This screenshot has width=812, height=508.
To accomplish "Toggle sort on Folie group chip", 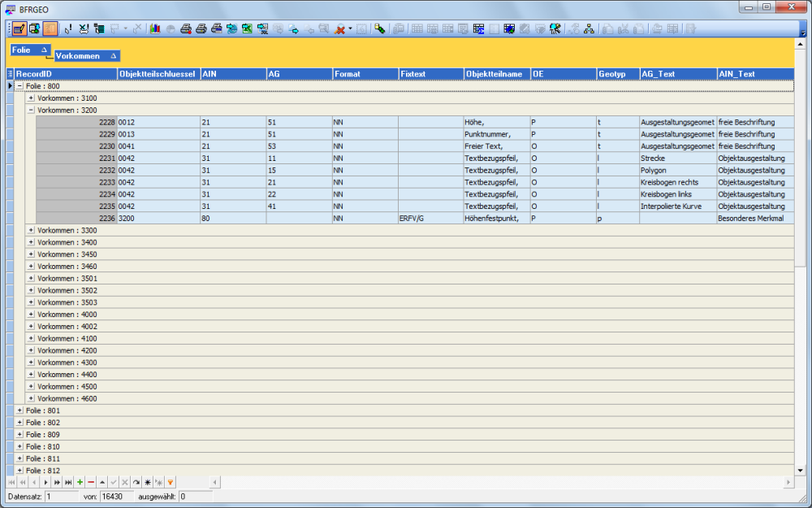I will pos(30,50).
